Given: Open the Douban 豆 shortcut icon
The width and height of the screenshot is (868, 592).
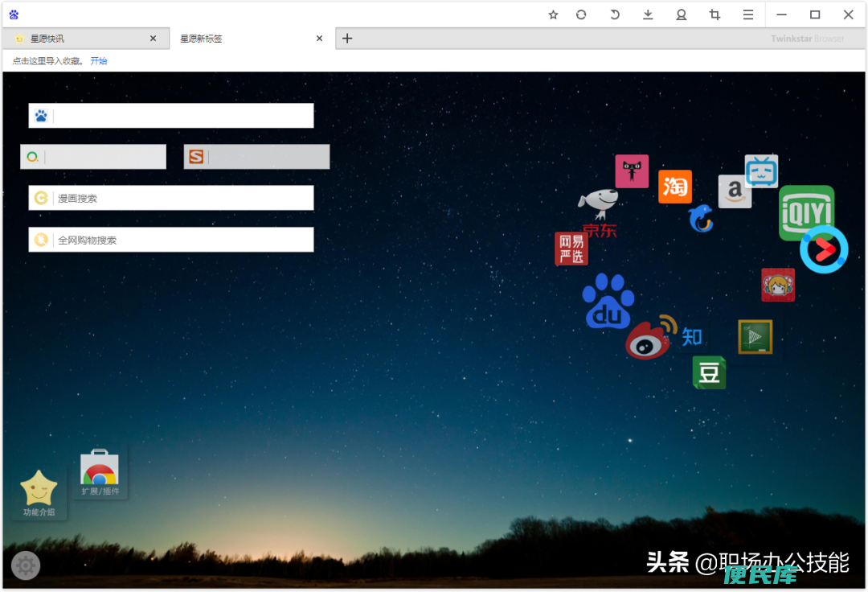Looking at the screenshot, I should pyautogui.click(x=709, y=372).
